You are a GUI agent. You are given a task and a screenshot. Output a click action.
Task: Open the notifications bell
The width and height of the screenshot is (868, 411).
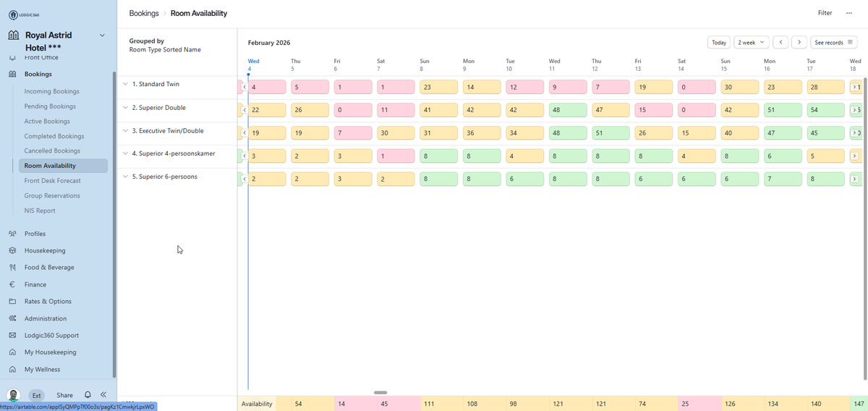(88, 395)
